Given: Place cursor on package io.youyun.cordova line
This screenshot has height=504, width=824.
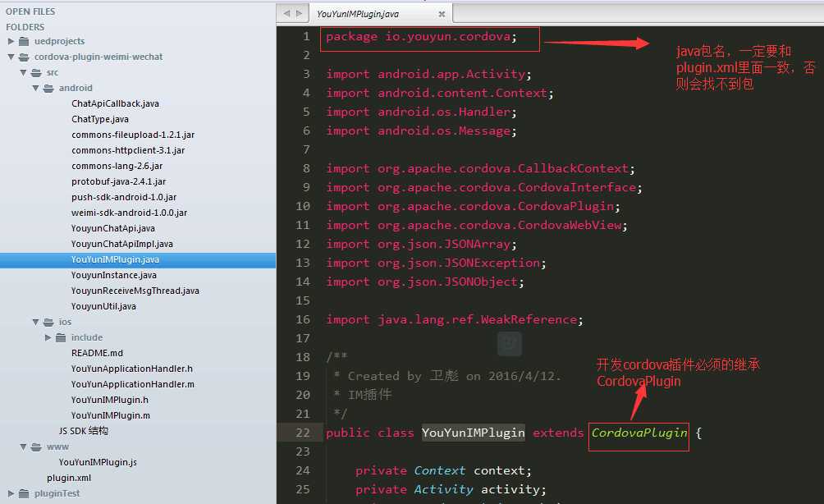Looking at the screenshot, I should coord(422,37).
